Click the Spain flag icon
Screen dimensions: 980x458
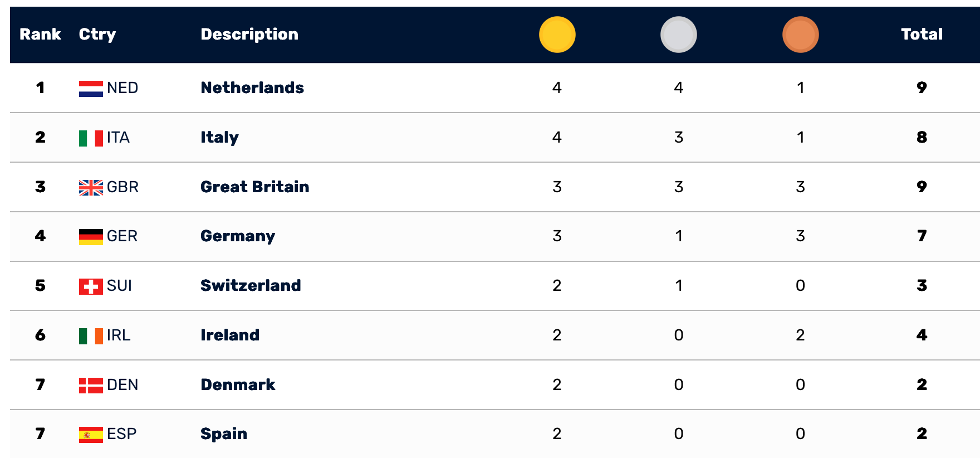pos(91,435)
